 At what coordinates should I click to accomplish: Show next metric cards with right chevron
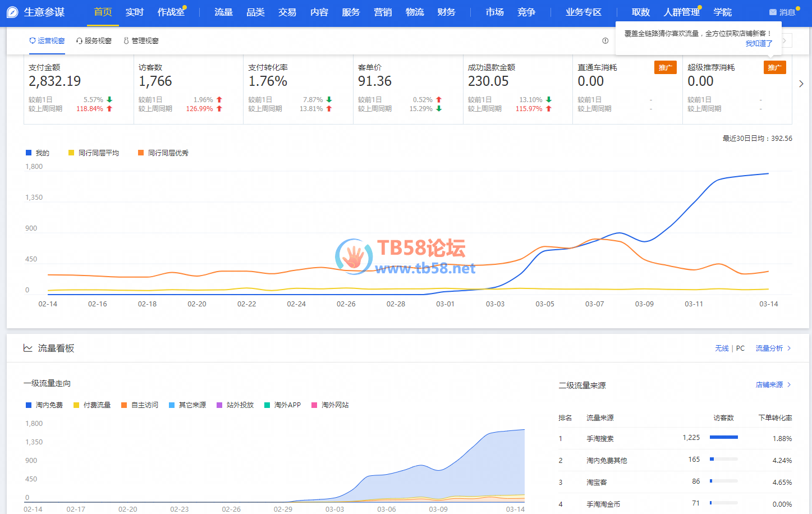click(x=801, y=84)
